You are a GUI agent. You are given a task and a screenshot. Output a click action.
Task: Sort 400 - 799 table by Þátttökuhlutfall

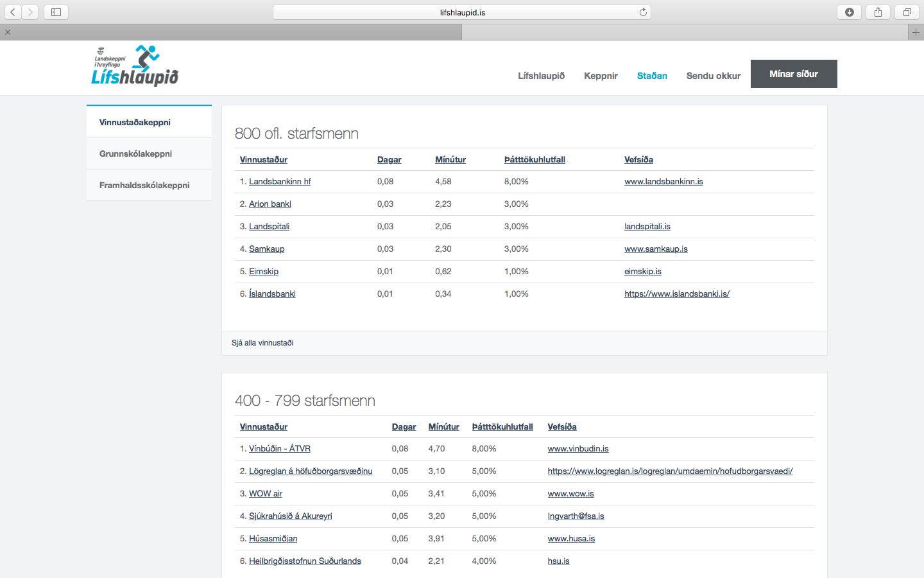click(502, 426)
